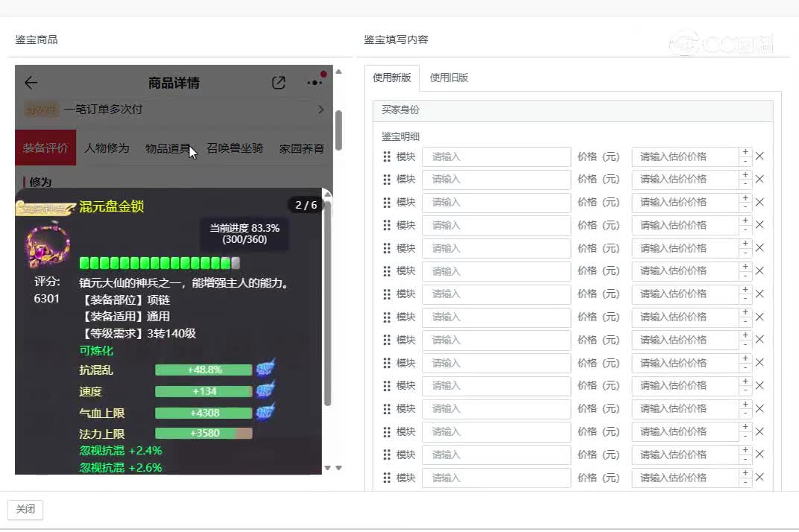The width and height of the screenshot is (799, 532).
Task: Go back from the 商品详情 page
Action: tap(31, 83)
